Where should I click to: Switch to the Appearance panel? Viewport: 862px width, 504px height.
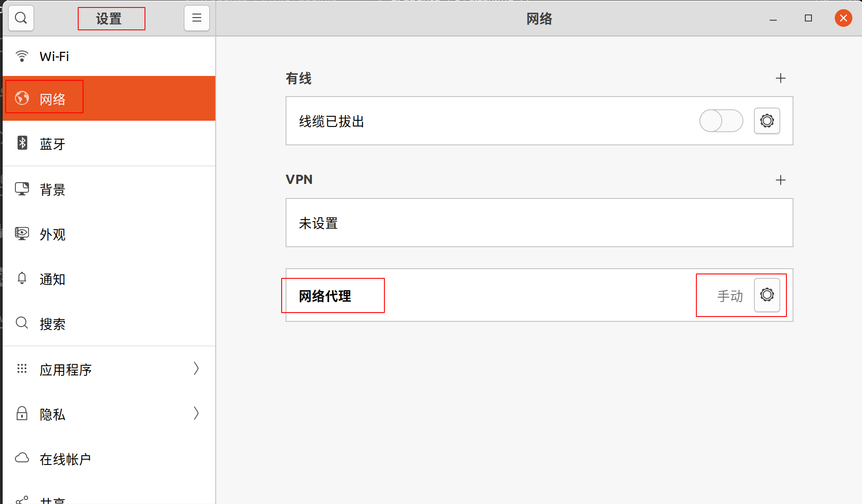click(53, 234)
